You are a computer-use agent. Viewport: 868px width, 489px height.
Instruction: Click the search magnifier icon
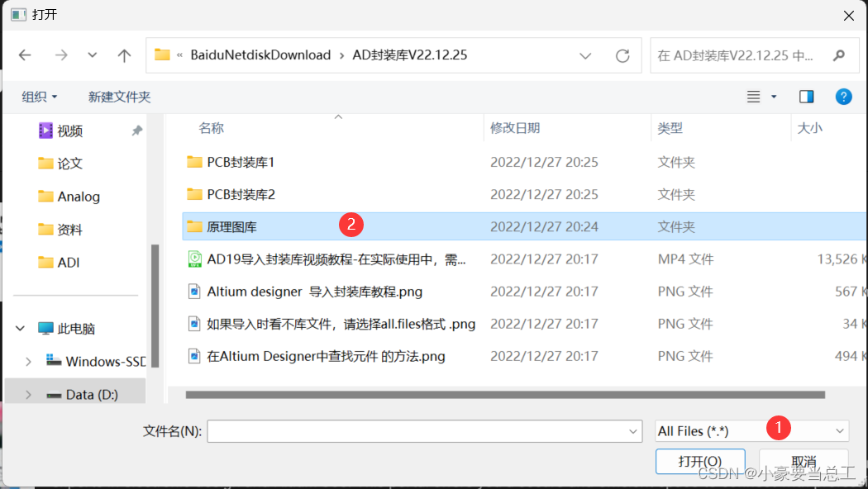(838, 55)
